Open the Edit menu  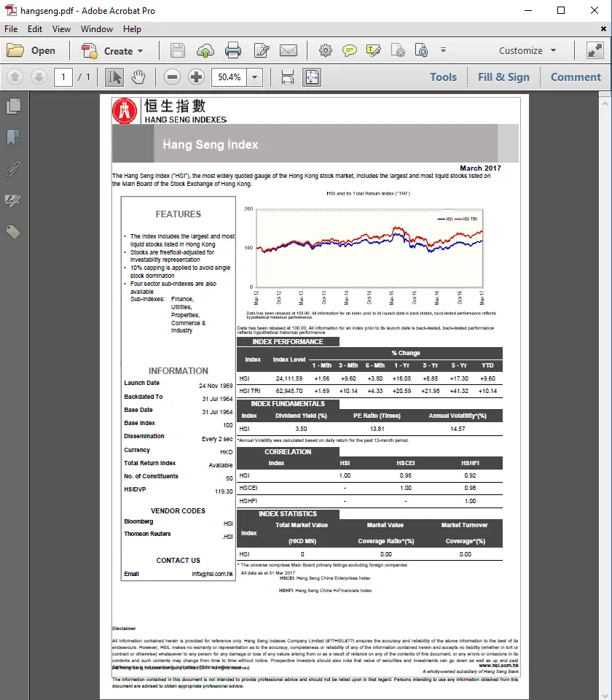coord(35,29)
